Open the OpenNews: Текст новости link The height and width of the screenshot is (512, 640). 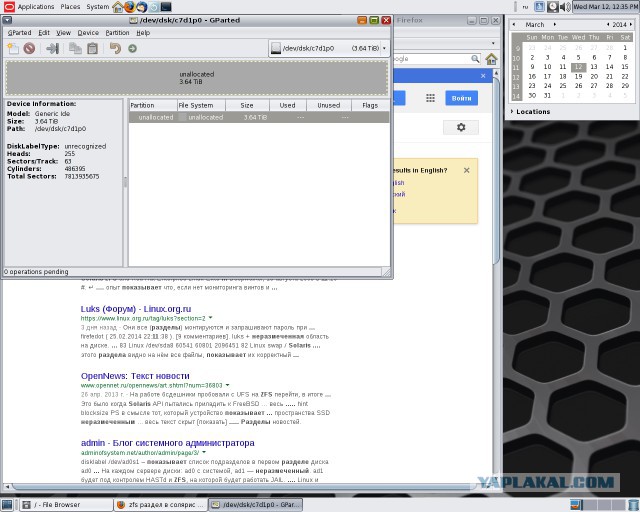[x=135, y=376]
